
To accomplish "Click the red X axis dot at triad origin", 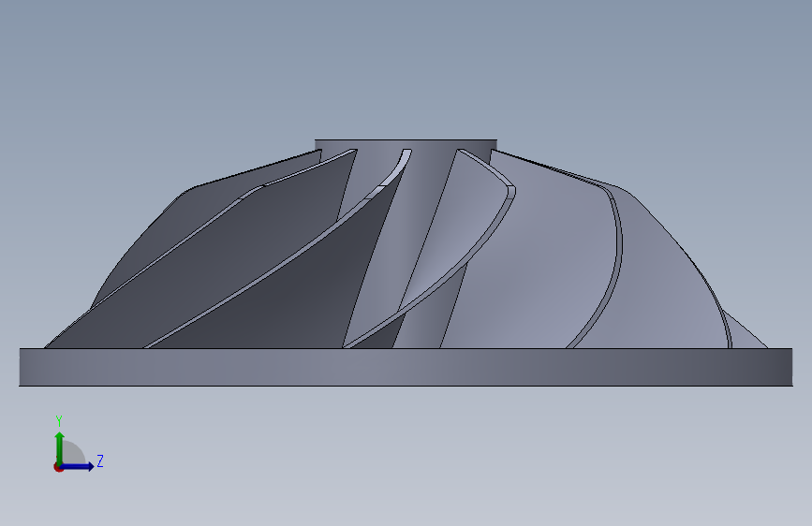I will [58, 467].
